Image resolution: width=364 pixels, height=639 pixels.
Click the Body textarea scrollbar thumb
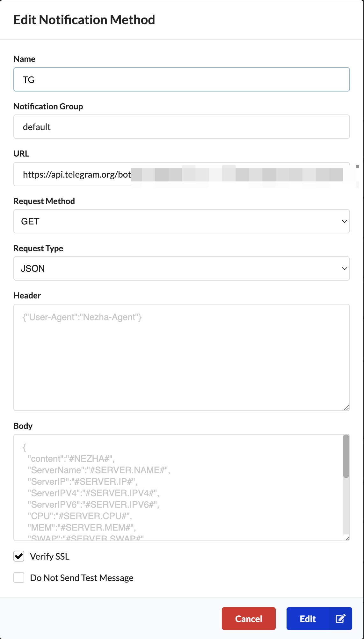[346, 456]
